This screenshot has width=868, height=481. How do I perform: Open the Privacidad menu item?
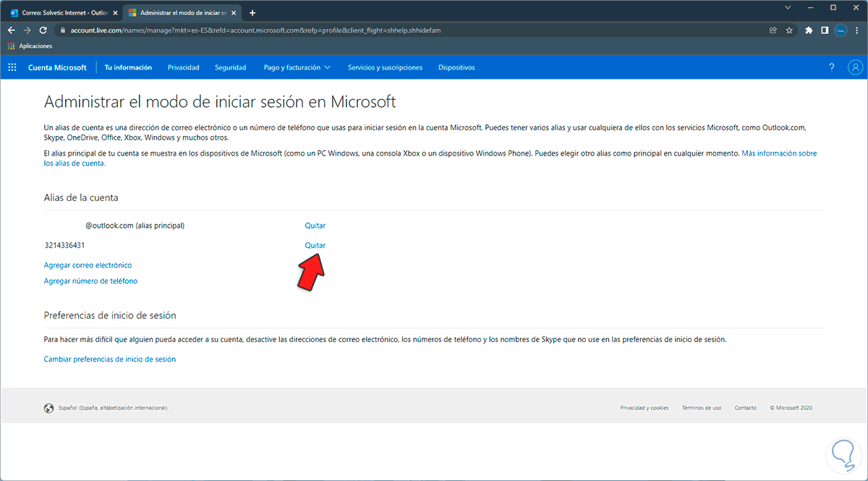(x=184, y=67)
